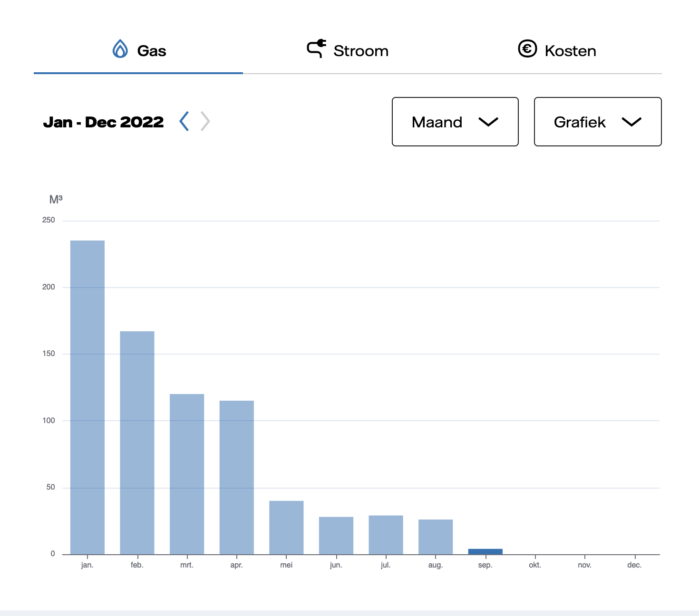Click the greyed-out next year chevron
Image resolution: width=699 pixels, height=616 pixels.
click(x=205, y=121)
